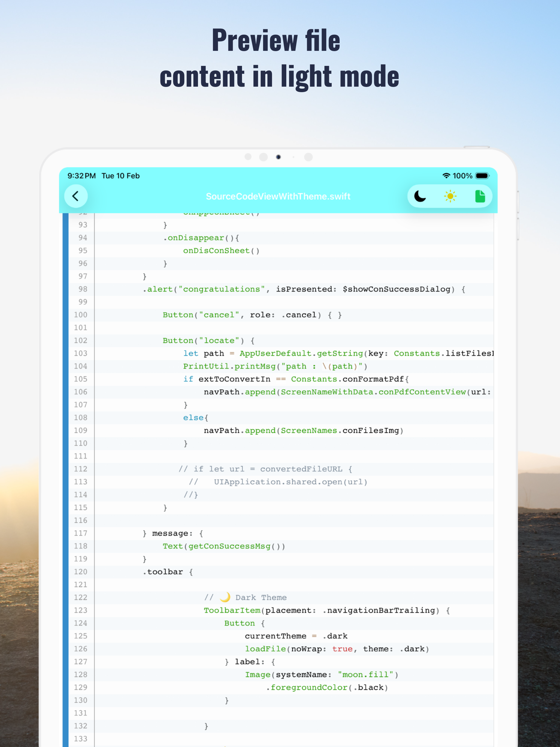Tap the Preview file heading text
Image resolution: width=560 pixels, height=747 pixels.
pos(276,40)
